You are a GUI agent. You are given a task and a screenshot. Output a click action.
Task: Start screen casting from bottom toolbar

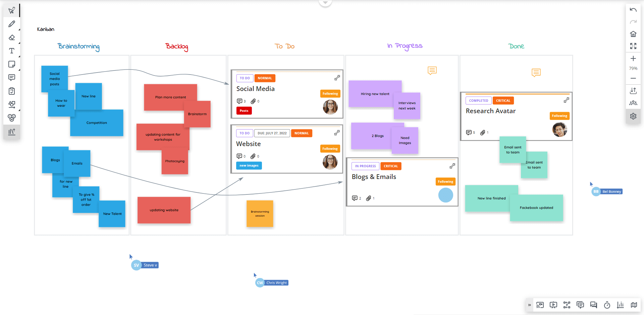click(x=540, y=305)
